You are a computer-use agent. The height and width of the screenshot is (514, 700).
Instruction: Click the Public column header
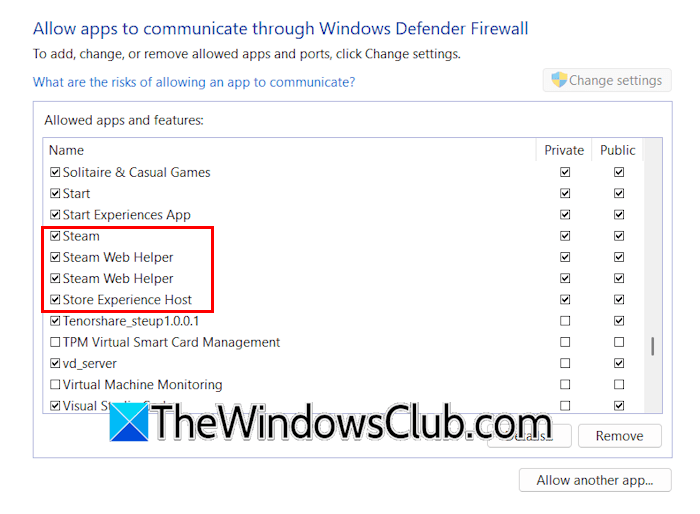[617, 150]
